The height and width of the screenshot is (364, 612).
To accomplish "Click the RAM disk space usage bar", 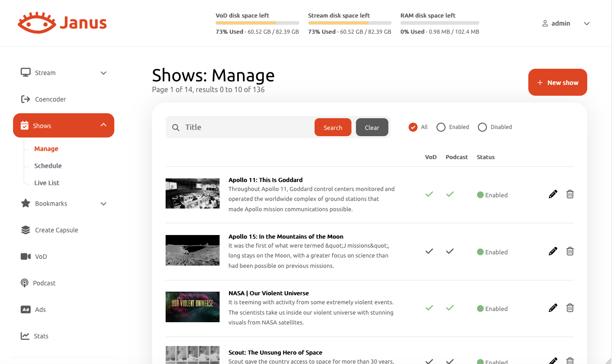I will point(440,22).
